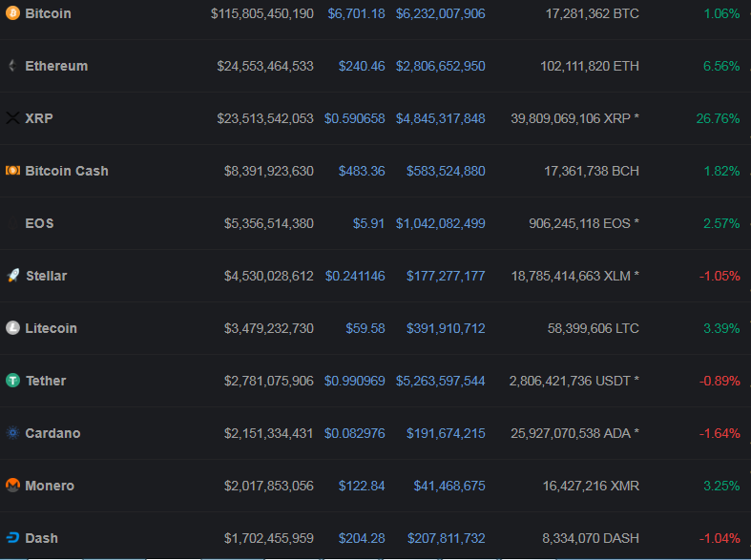Open Litecoin's $391,910,712 volume link
Screen dimensions: 751x560
click(446, 328)
